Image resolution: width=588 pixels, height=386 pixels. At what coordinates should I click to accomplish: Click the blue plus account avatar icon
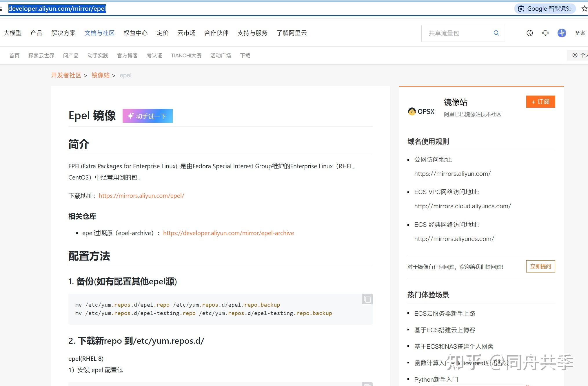click(562, 33)
